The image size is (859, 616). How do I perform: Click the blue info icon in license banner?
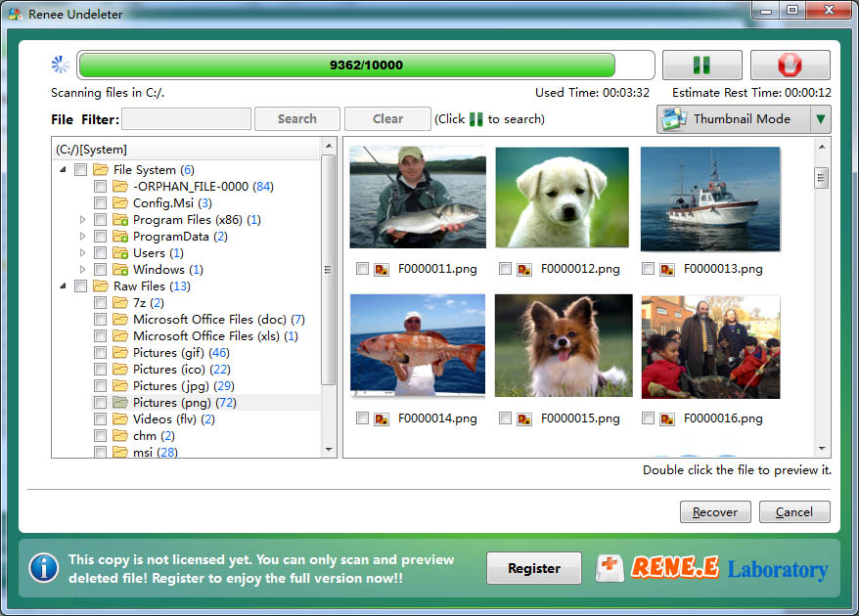(x=44, y=567)
